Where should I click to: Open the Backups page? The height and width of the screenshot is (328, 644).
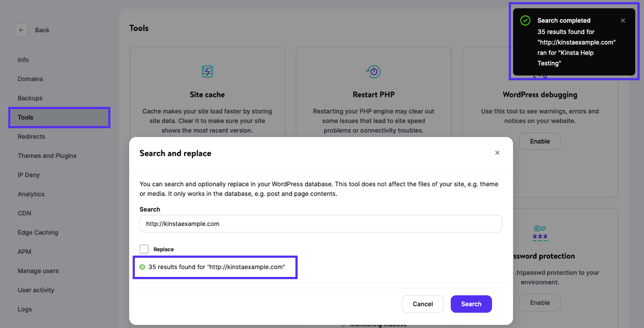[30, 98]
